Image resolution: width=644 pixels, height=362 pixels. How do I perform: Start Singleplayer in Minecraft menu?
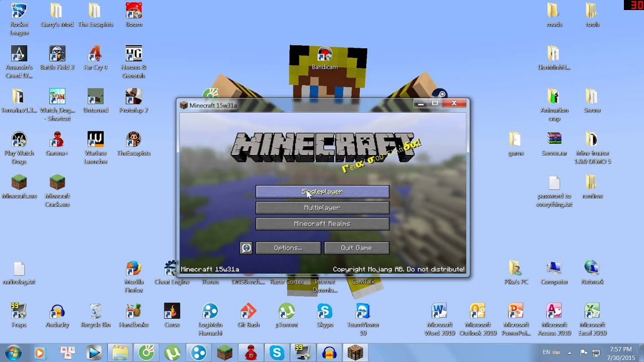click(323, 192)
